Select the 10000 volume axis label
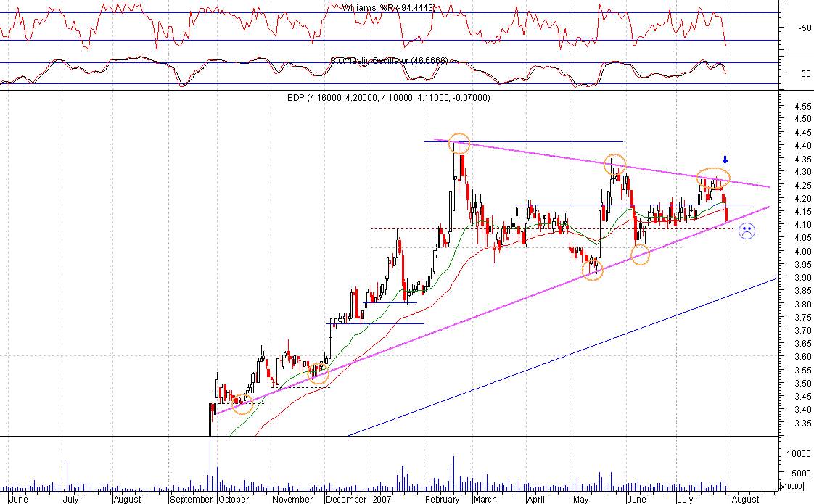 (x=799, y=454)
